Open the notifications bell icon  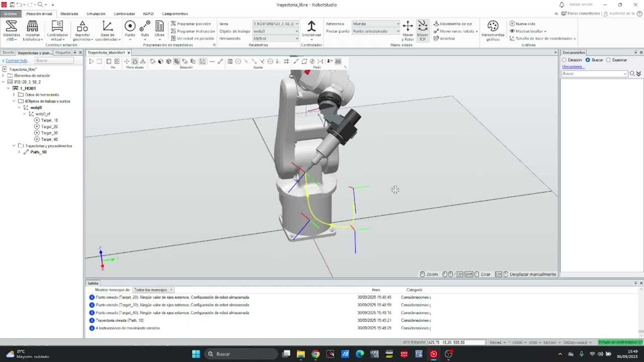click(x=562, y=5)
